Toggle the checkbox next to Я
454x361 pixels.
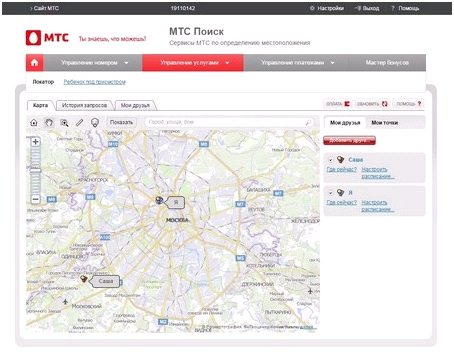click(x=331, y=193)
